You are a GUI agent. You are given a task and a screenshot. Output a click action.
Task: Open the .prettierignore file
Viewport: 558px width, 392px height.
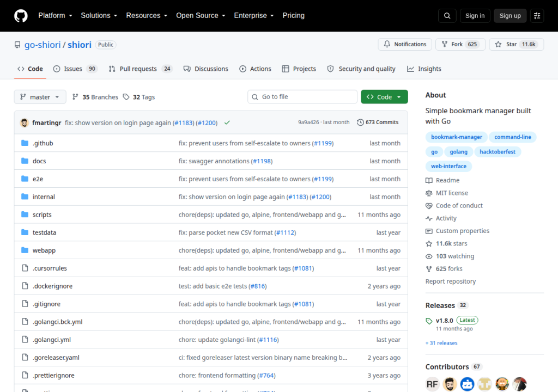click(x=53, y=375)
